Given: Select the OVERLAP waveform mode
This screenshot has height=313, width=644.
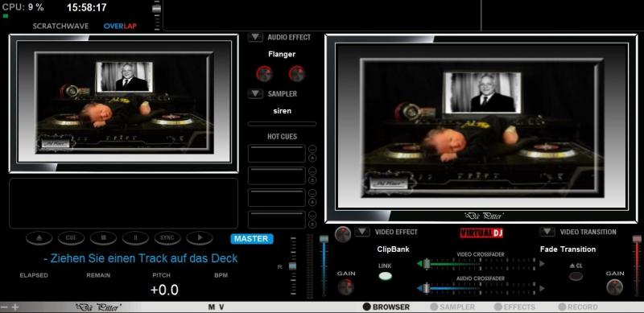Looking at the screenshot, I should coord(120,27).
